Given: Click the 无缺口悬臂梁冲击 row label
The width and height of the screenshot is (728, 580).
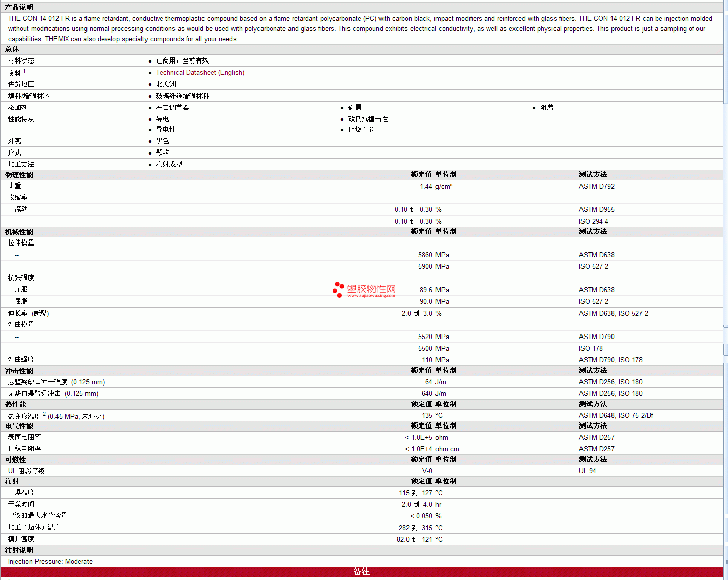Looking at the screenshot, I should point(53,393).
